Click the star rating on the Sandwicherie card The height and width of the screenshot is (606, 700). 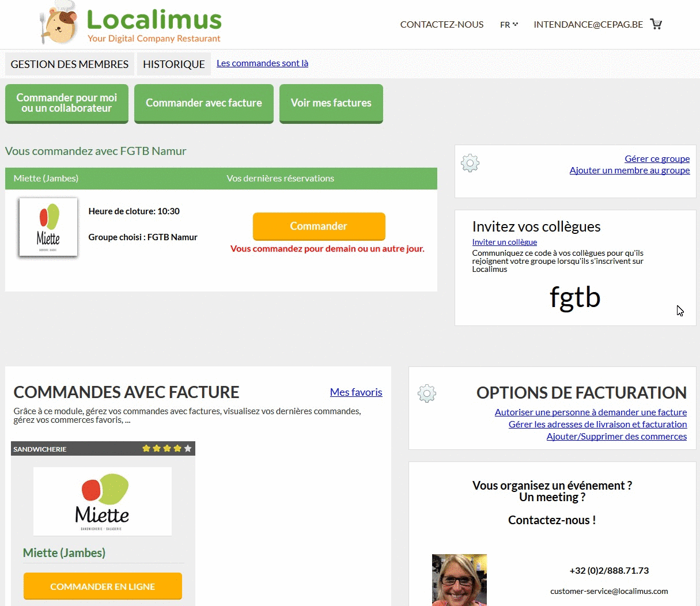point(167,448)
